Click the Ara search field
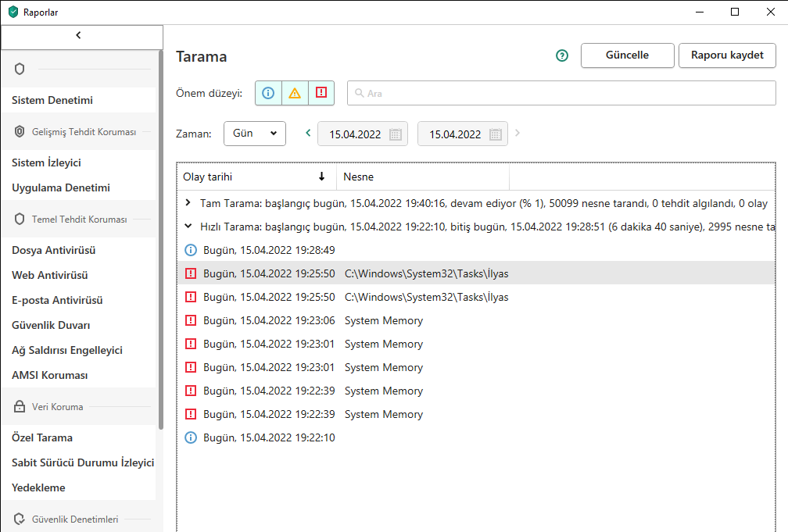 pos(561,93)
